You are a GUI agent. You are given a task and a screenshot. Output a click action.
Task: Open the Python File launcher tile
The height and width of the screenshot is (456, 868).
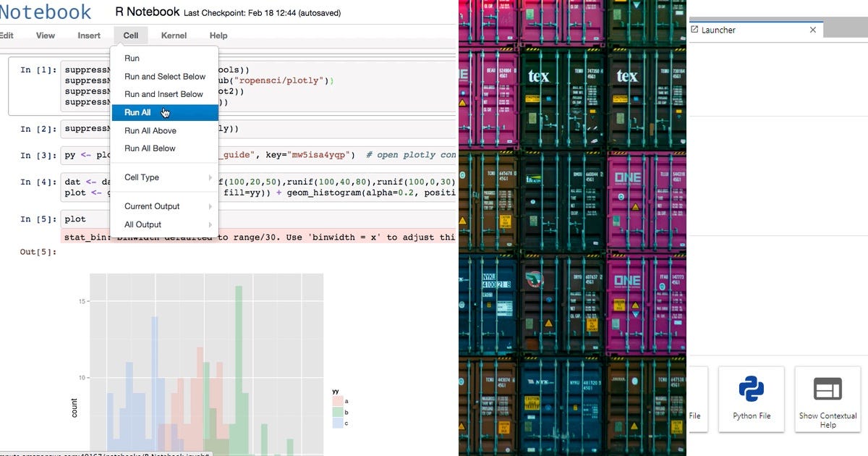[x=752, y=399]
